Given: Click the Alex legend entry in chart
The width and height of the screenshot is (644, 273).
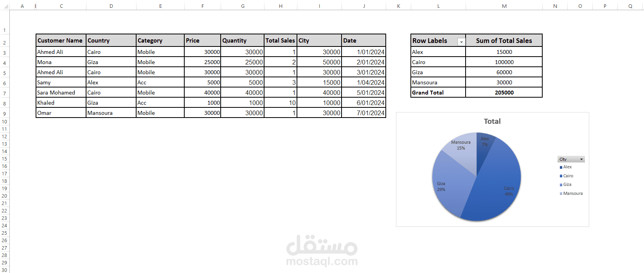Looking at the screenshot, I should pos(566,167).
